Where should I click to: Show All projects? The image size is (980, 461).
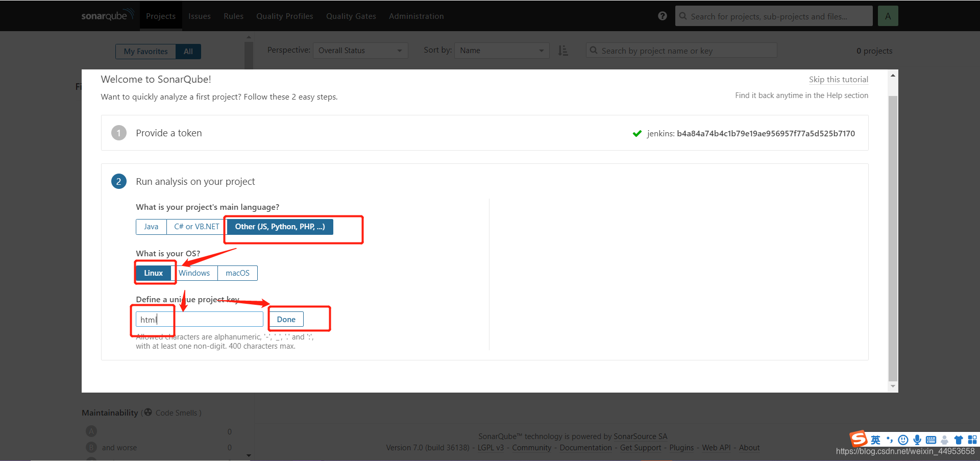(188, 51)
